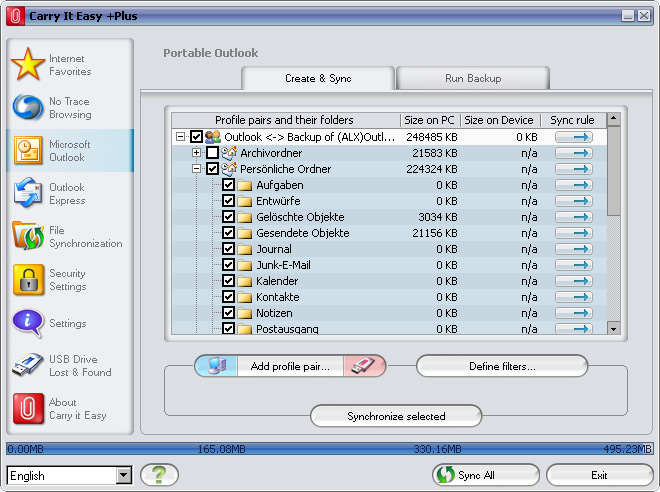Click Profile pairs and their folders header
Viewport: 660px width, 492px height.
click(285, 120)
